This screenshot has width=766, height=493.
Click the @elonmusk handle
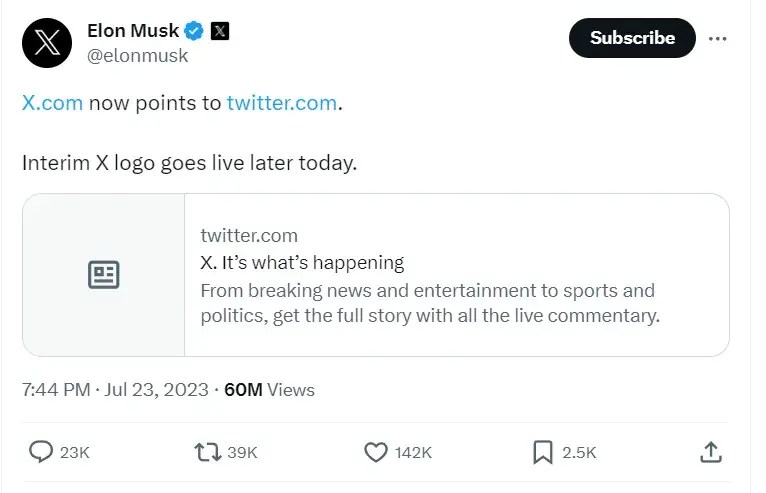138,56
